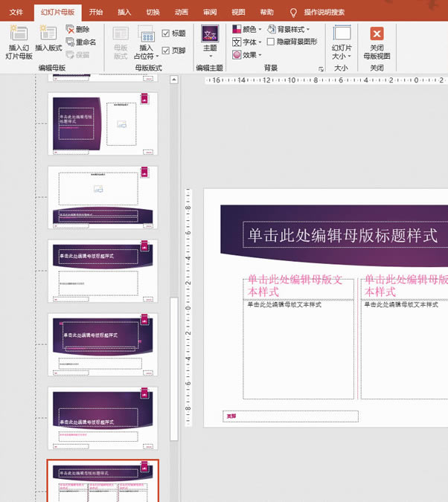Click the Delete icon (删除)
Viewport: 448px width, 502px height.
[71, 30]
